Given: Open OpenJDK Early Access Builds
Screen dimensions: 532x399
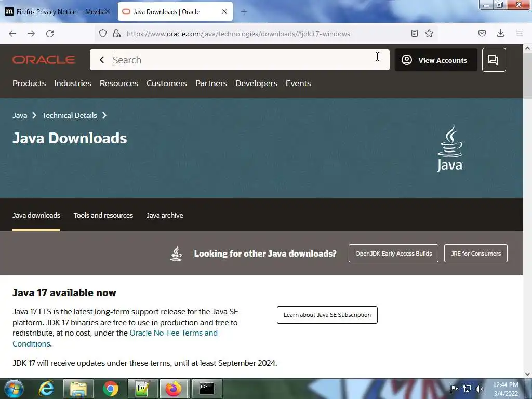Looking at the screenshot, I should [x=394, y=254].
